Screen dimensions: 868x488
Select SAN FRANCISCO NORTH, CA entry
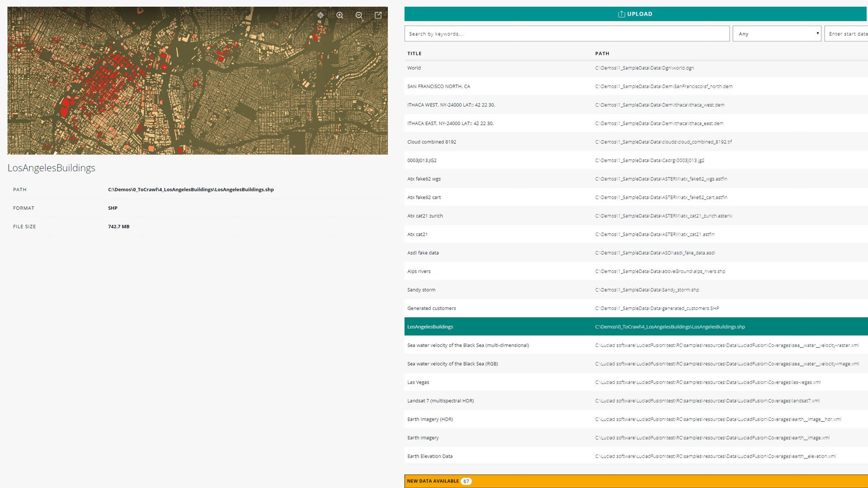point(439,86)
